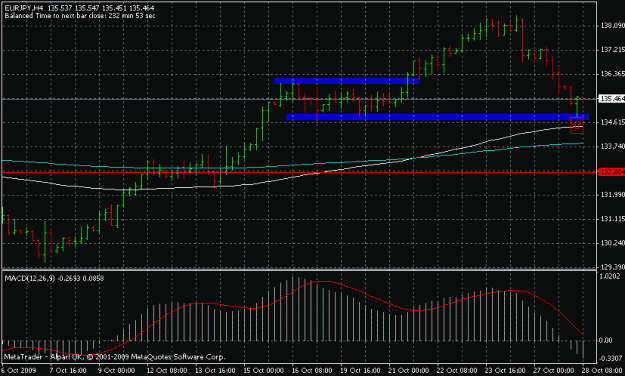This screenshot has height=376, width=625.
Task: Click the '21 Oct 00:00' time label
Action: click(409, 370)
